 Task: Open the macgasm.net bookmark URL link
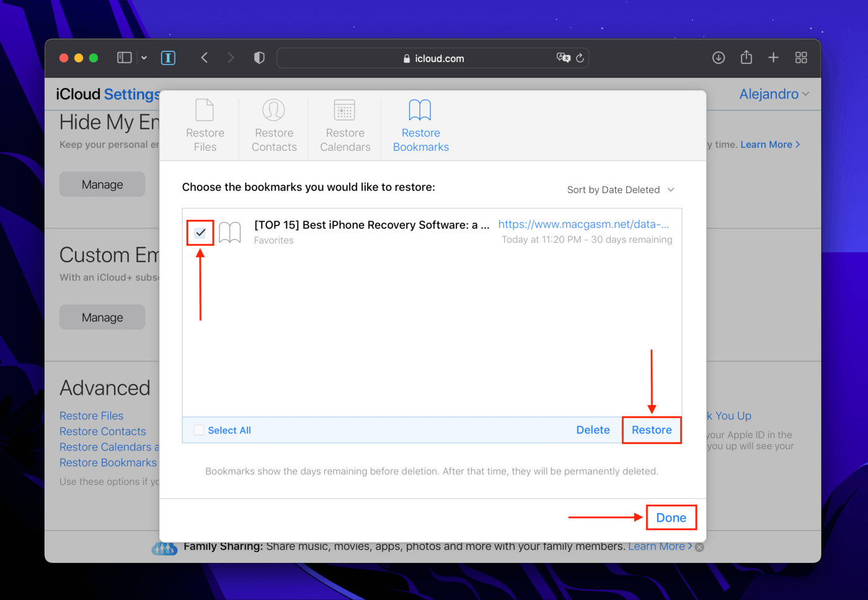pos(583,224)
